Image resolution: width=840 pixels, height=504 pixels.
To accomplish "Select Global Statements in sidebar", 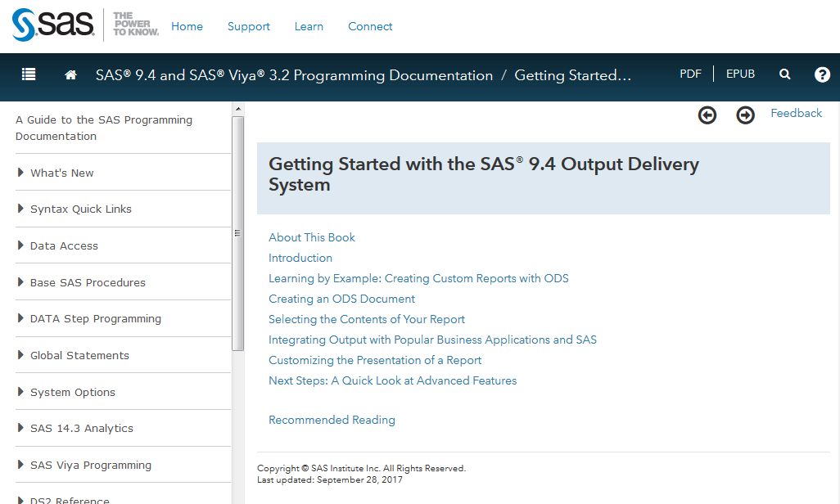I will [79, 356].
